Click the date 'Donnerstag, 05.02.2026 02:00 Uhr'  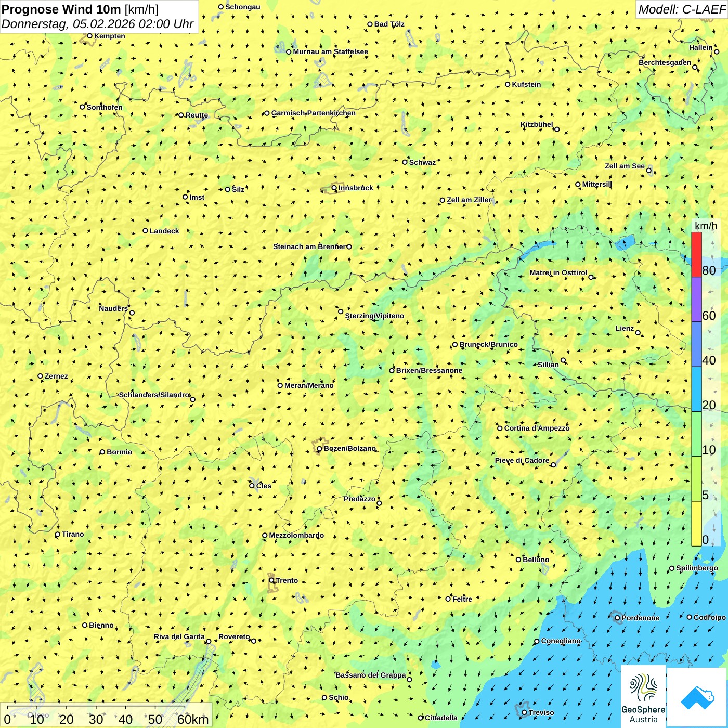click(x=98, y=24)
